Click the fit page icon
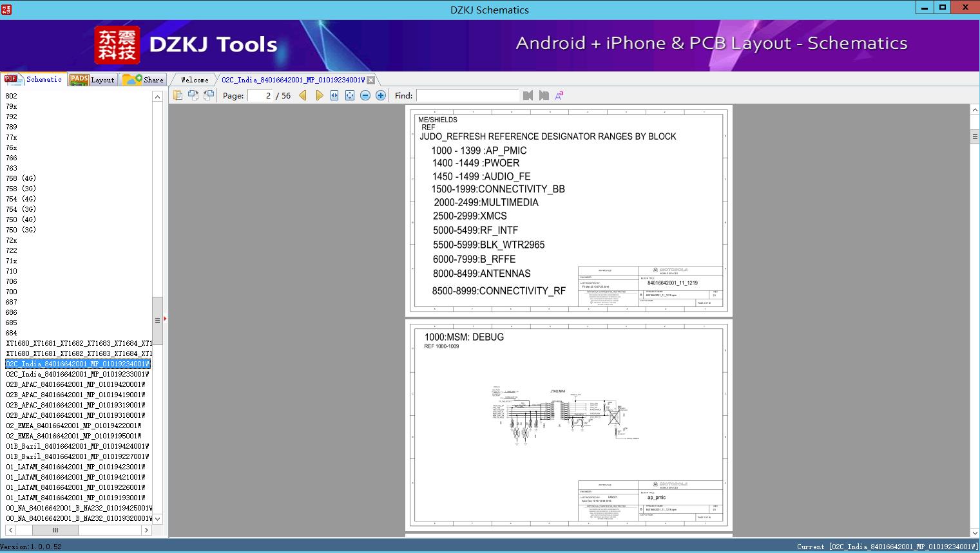 pyautogui.click(x=350, y=95)
